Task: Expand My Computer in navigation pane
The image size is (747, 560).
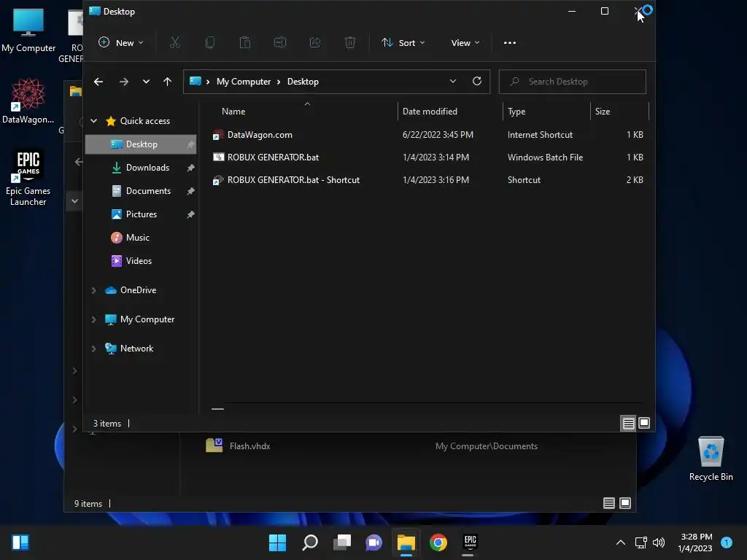Action: (x=94, y=319)
